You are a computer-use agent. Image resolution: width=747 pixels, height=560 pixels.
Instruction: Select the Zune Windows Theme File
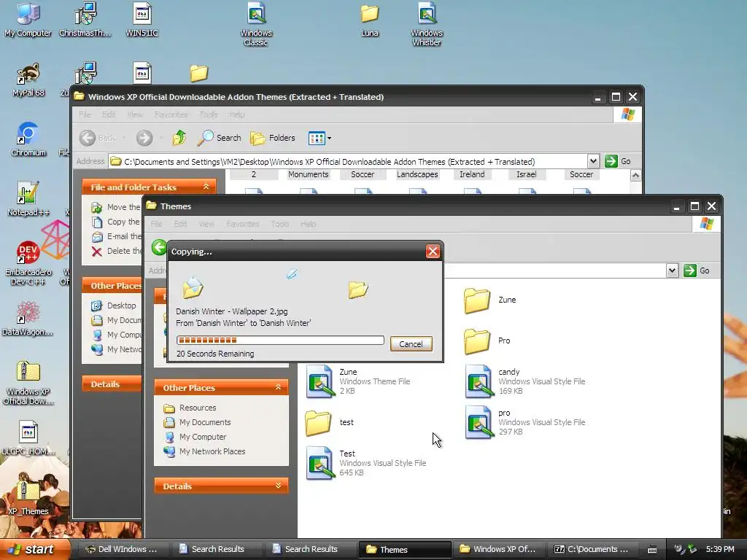tap(358, 381)
